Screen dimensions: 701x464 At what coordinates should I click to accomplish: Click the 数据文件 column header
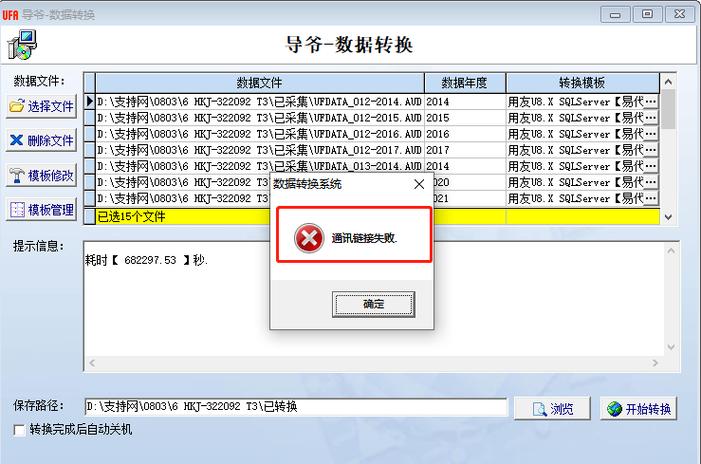[260, 83]
